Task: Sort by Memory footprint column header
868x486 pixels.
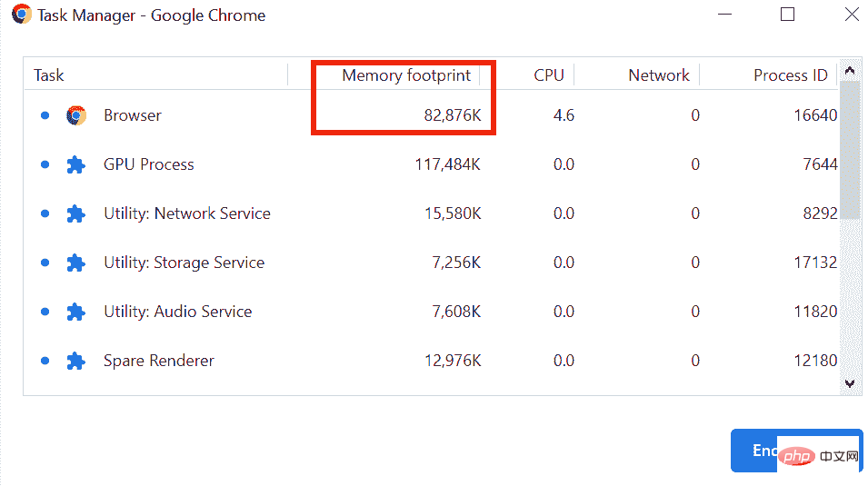Action: [x=406, y=75]
